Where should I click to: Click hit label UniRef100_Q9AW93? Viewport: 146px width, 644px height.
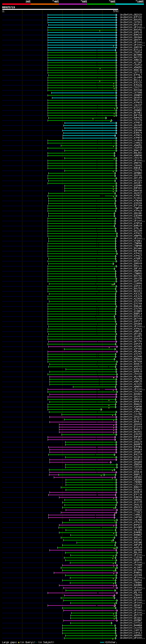pos(131,95)
